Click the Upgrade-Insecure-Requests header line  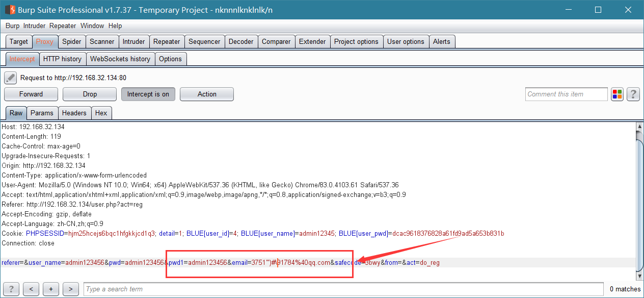46,156
